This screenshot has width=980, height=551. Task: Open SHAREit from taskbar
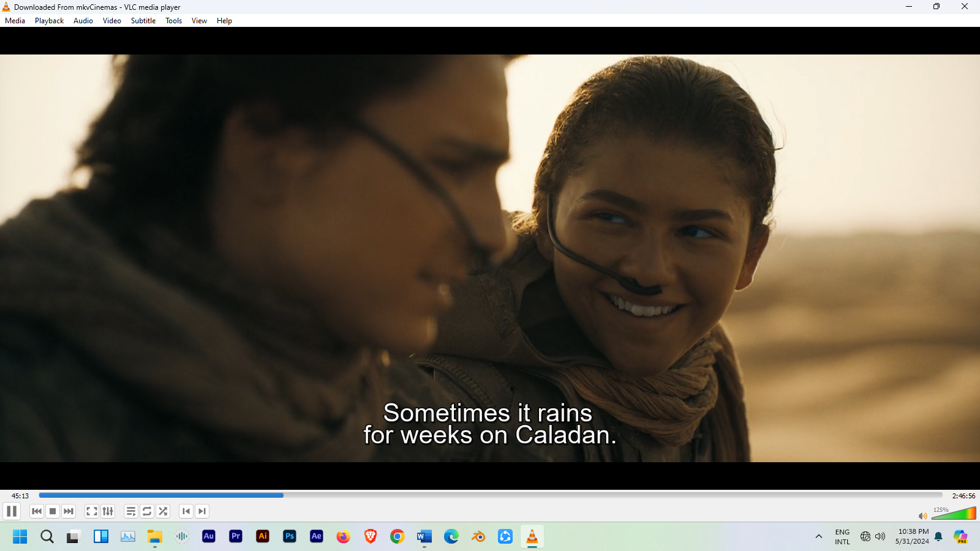(505, 537)
